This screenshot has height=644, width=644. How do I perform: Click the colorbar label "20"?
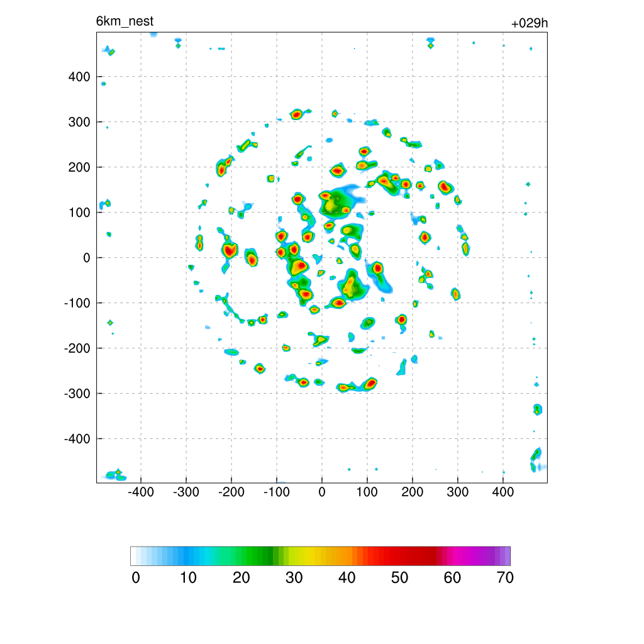(241, 578)
